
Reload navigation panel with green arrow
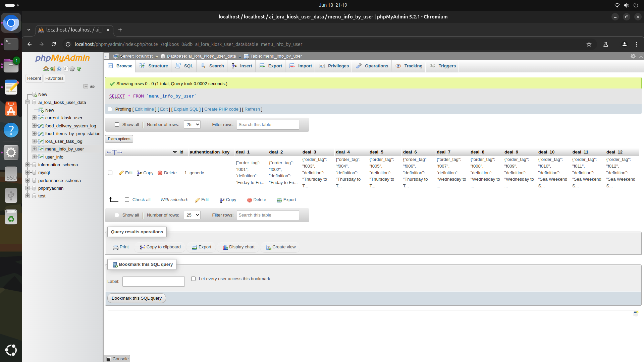(79, 69)
